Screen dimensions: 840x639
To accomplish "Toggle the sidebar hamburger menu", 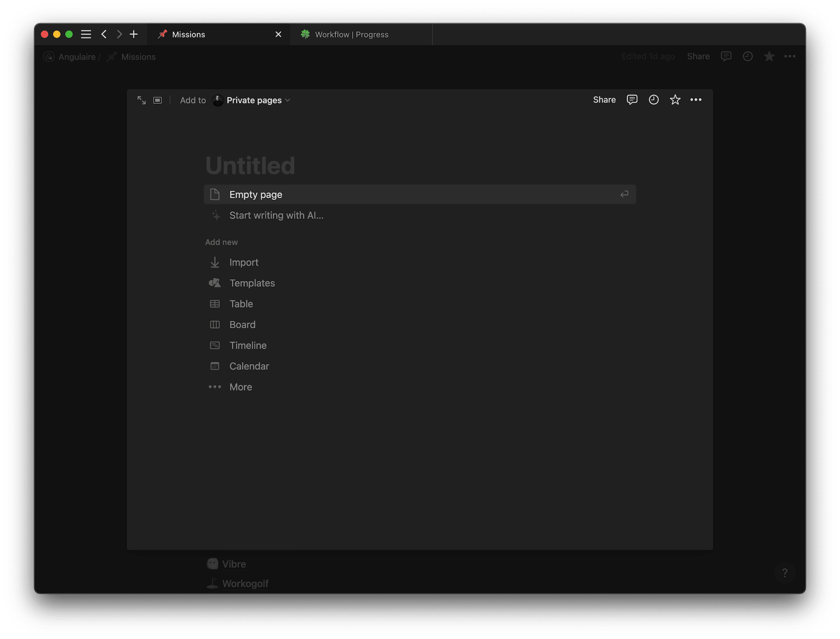I will [x=86, y=35].
